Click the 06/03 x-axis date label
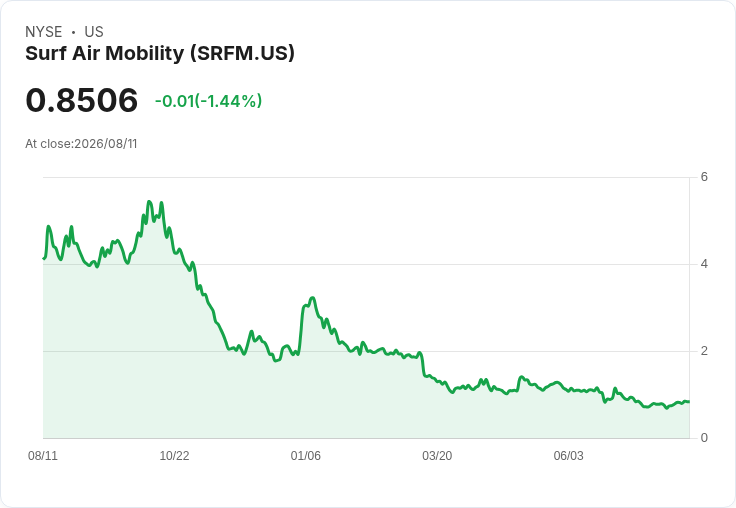Viewport: 736px width, 508px height. pos(568,456)
